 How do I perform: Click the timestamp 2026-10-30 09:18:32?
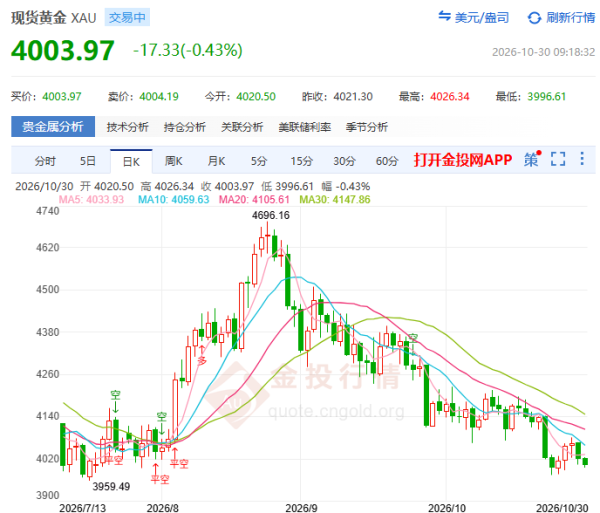[543, 52]
